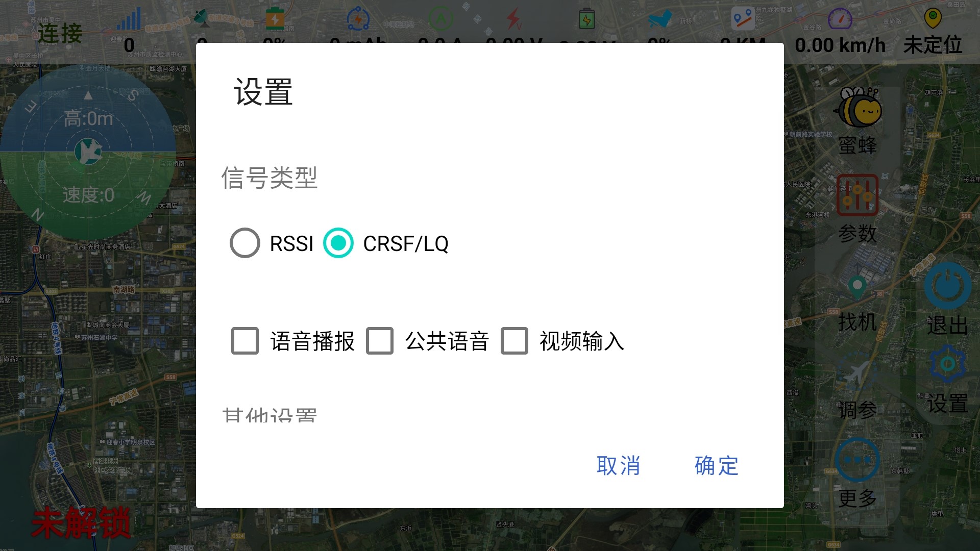Tap the 找机 location pin icon
This screenshot has height=551, width=980.
(x=857, y=287)
